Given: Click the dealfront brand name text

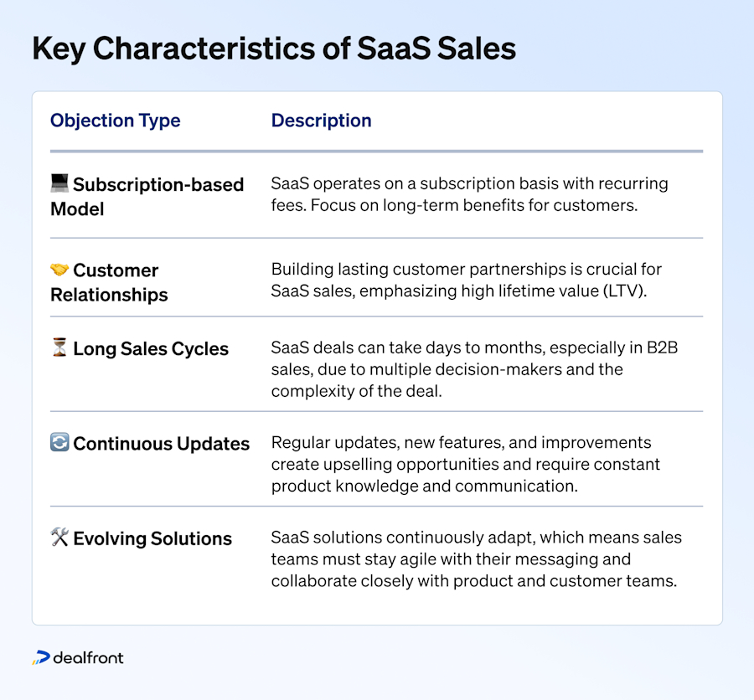Looking at the screenshot, I should 88,657.
